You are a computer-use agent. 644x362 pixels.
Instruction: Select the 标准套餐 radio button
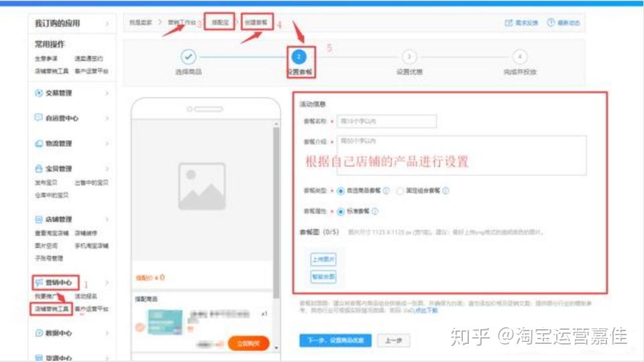click(341, 212)
